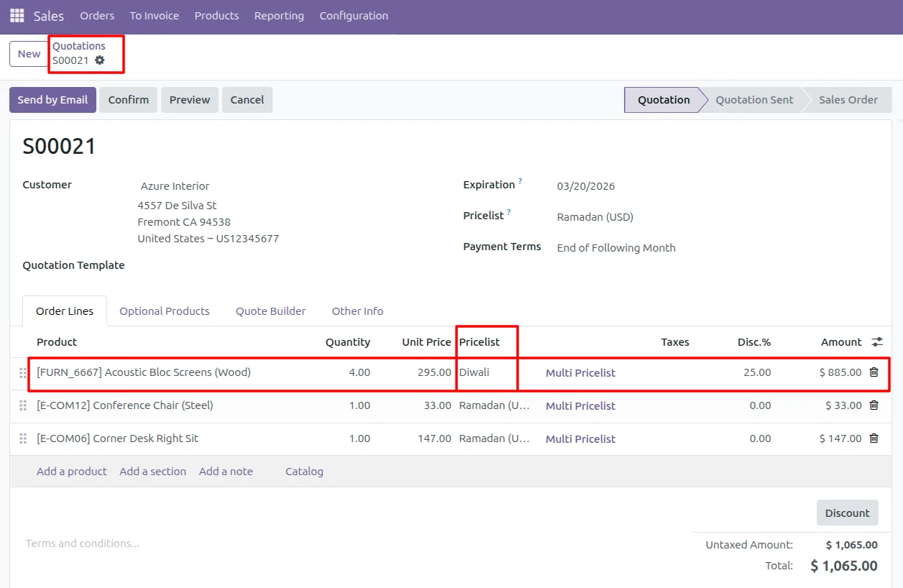The height and width of the screenshot is (588, 903).
Task: Edit the Expiration date 03/20/2026
Action: click(586, 186)
